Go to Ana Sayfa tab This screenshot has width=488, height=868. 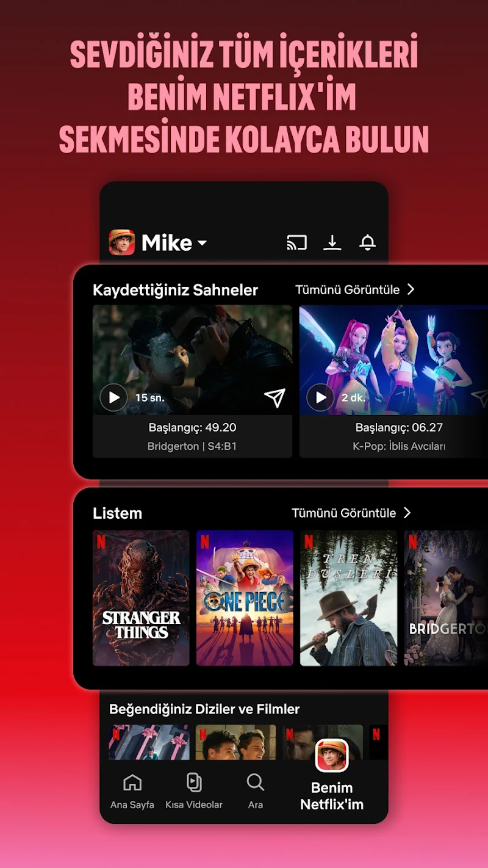point(132,792)
